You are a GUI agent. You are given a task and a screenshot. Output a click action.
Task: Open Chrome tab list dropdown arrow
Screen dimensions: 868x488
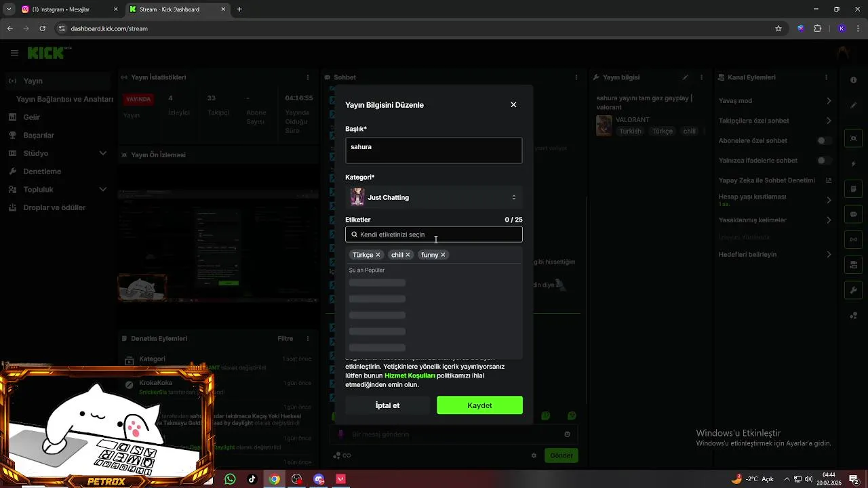click(8, 9)
